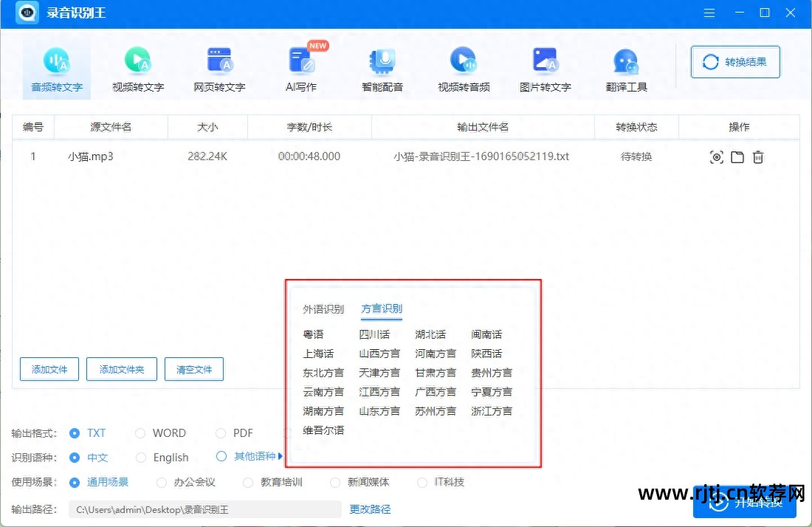
Task: Open the 方言识别 tab
Action: pos(382,309)
